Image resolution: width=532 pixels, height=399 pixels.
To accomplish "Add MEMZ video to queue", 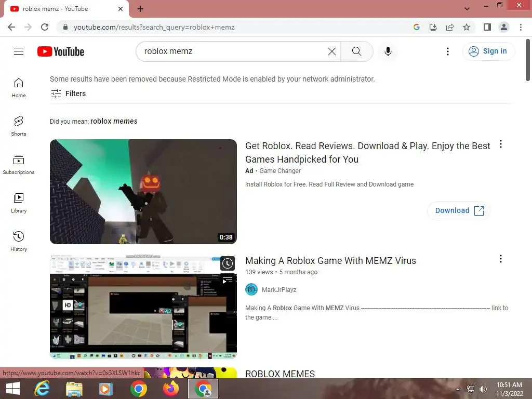I will coord(228,280).
